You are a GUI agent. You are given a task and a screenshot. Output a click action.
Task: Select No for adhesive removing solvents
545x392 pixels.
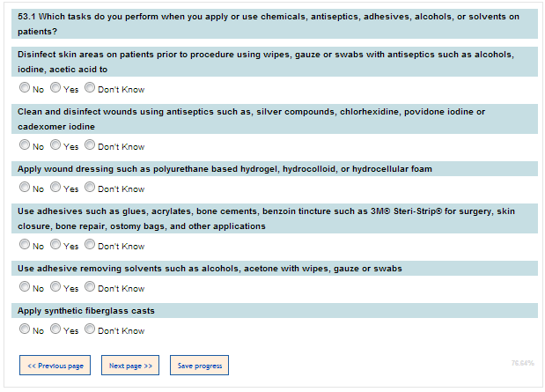25,286
